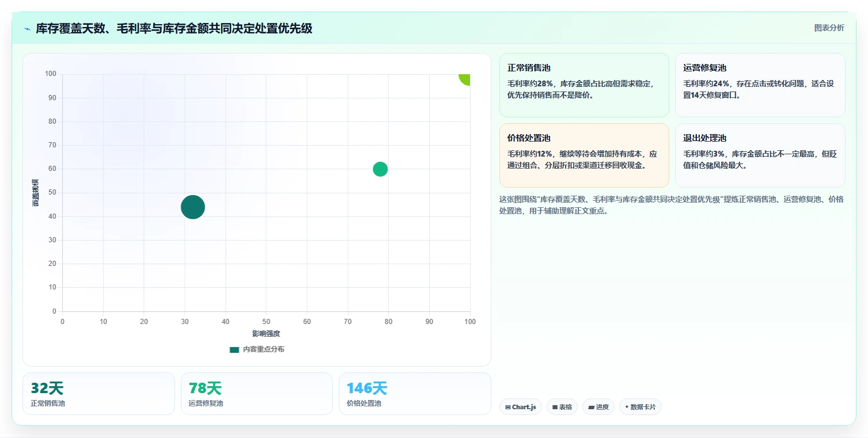Toggle the 内容重点分布 legend color box
Image resolution: width=868 pixels, height=438 pixels.
234,350
